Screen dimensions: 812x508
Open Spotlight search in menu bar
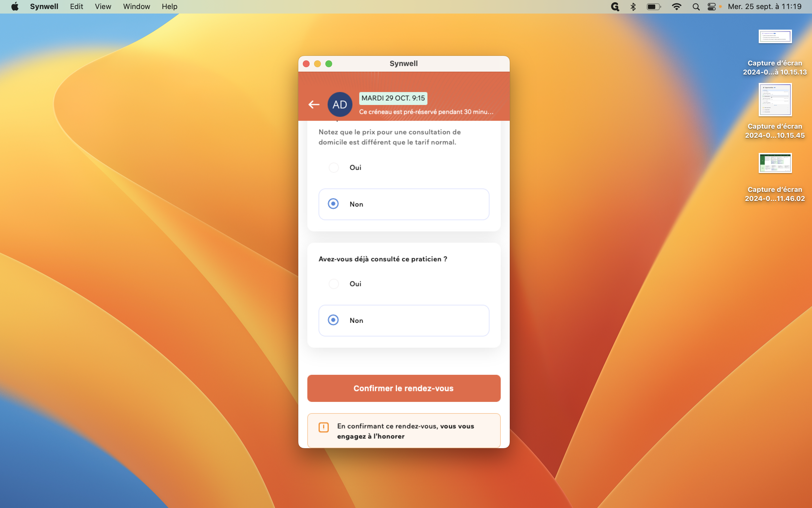696,7
